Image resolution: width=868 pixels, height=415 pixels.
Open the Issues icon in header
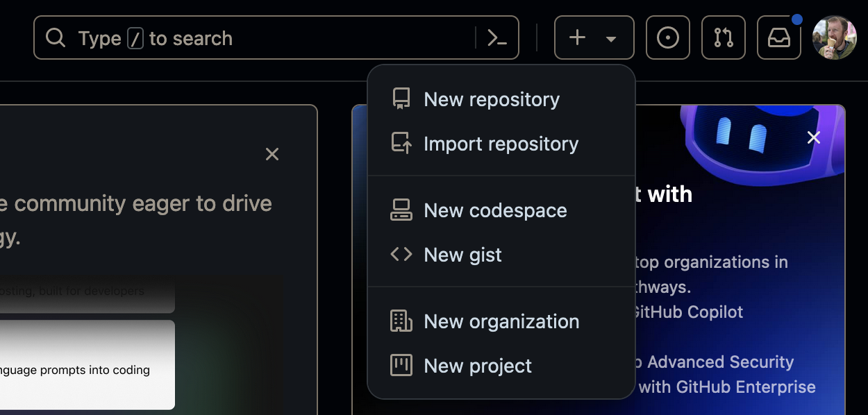point(667,38)
